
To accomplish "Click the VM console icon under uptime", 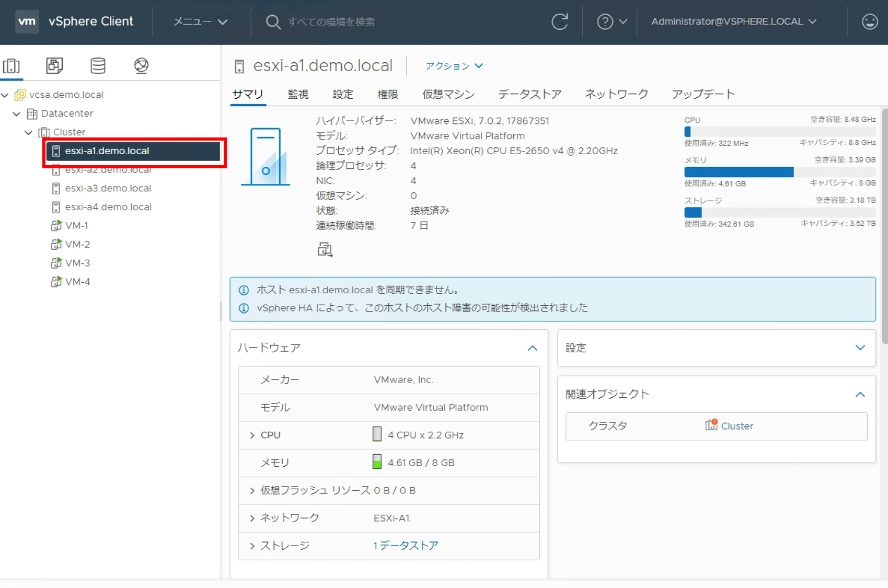I will 325,250.
